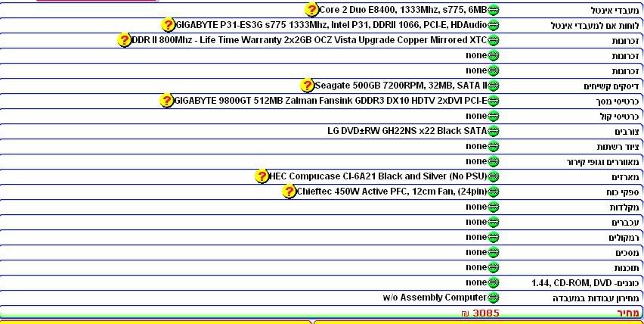Click green swap icon beside w/o Assembly Computer

[x=494, y=298]
